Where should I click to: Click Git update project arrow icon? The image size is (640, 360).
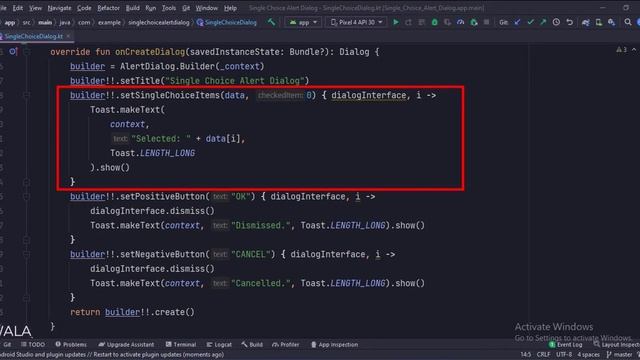click(517, 22)
